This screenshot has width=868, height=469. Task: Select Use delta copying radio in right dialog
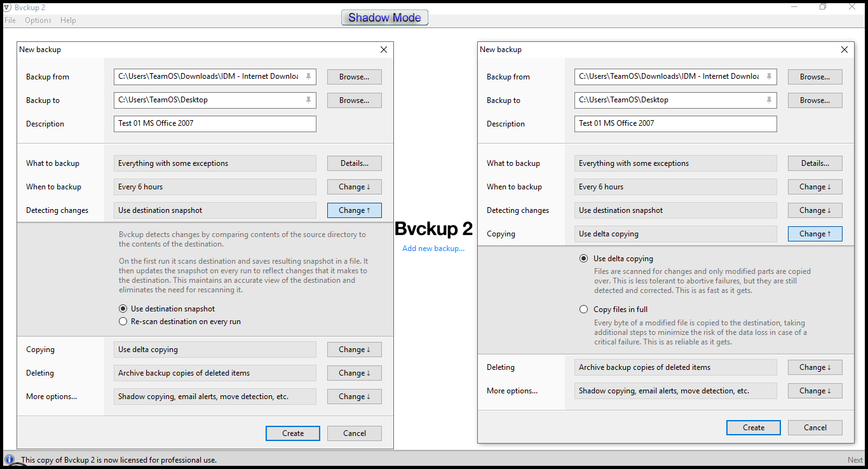tap(584, 259)
